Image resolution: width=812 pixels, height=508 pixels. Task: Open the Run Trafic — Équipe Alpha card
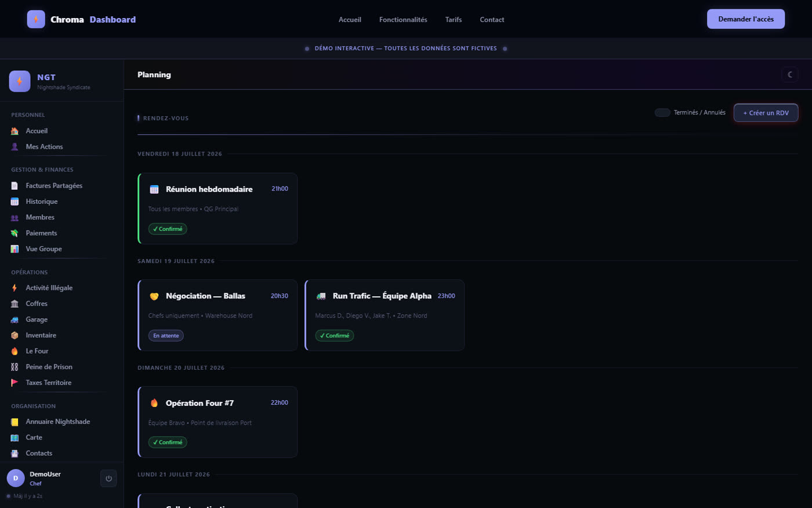385,315
